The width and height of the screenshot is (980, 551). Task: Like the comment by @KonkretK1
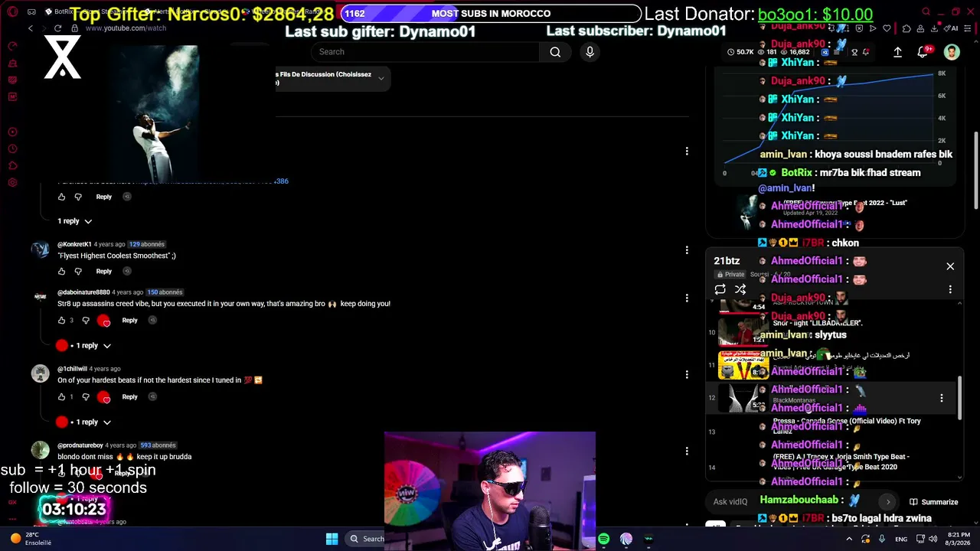pyautogui.click(x=62, y=271)
